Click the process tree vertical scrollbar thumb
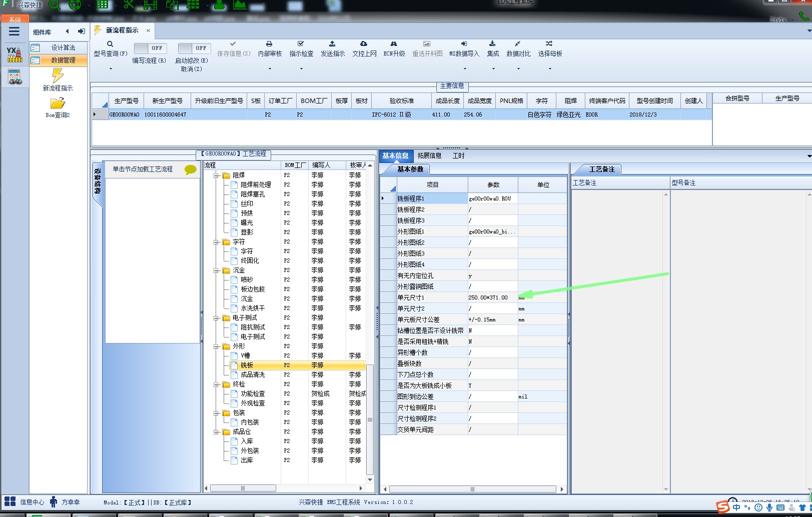 [x=370, y=419]
